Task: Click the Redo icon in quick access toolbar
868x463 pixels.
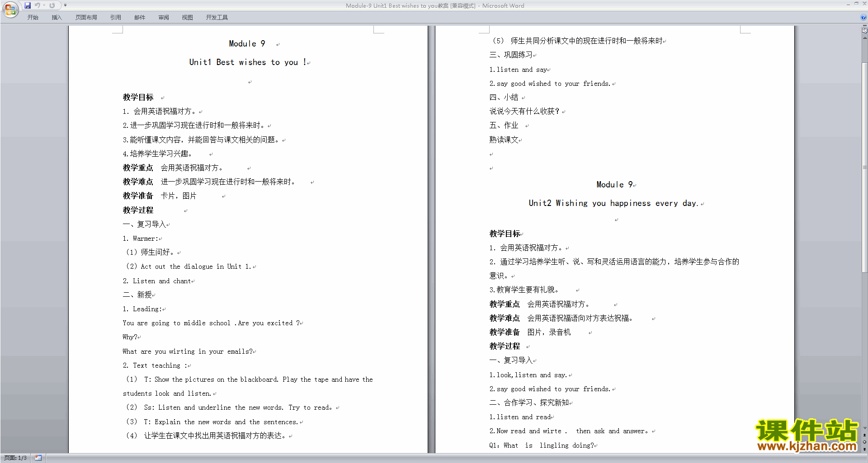Action: pos(52,5)
